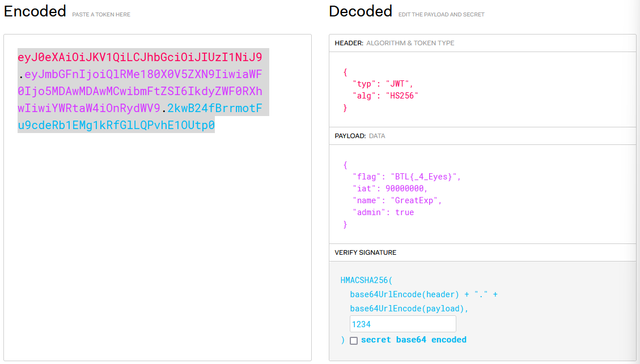Click the secret base64 encoded label

(x=413, y=340)
